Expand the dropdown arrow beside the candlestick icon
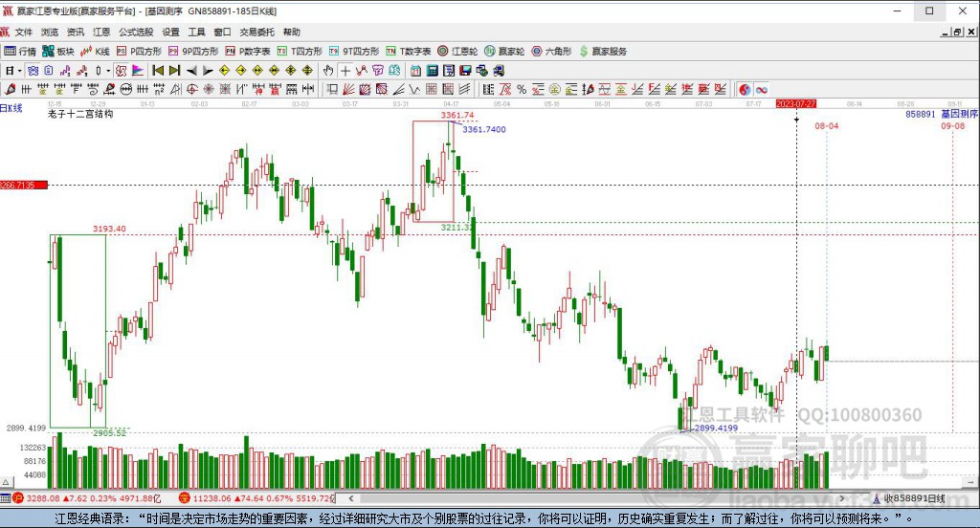 click(108, 71)
